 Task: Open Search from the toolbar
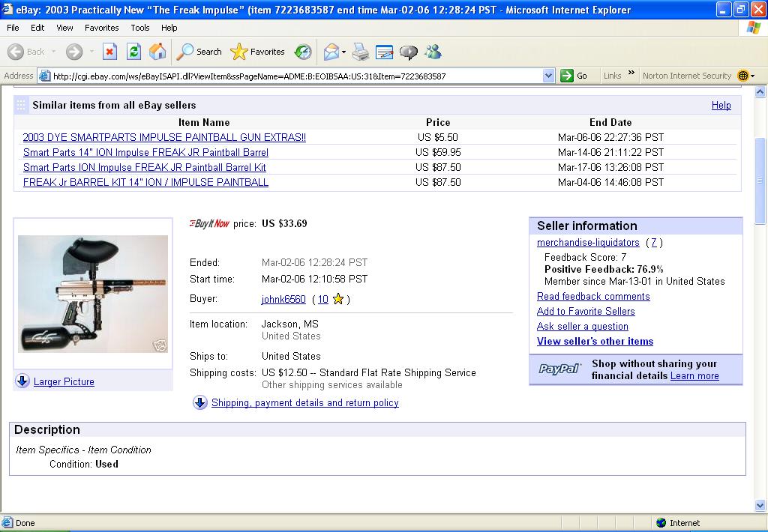click(x=199, y=52)
